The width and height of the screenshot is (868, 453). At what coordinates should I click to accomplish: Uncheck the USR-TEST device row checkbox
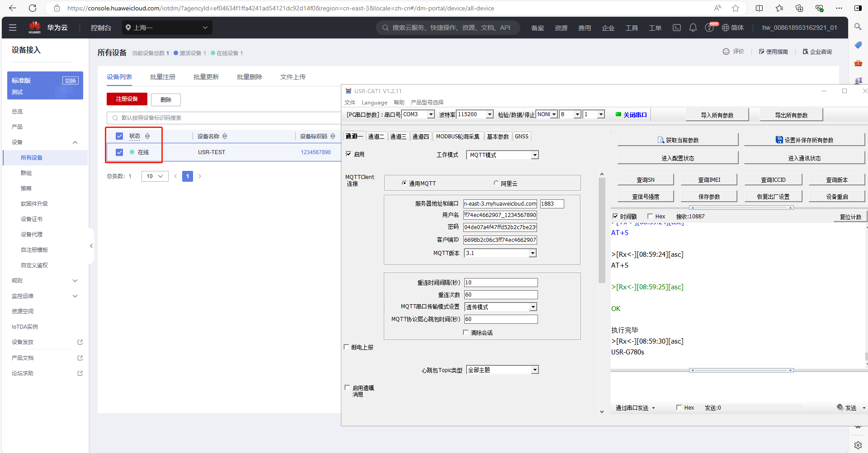[x=119, y=152]
